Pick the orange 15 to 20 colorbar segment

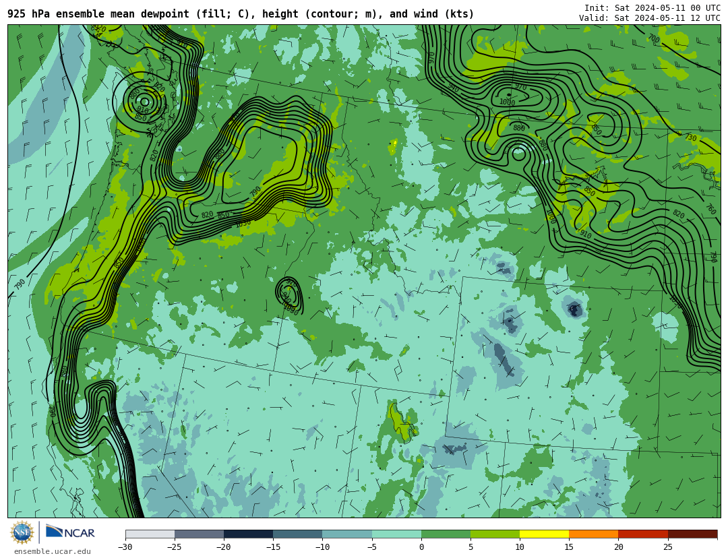[594, 534]
